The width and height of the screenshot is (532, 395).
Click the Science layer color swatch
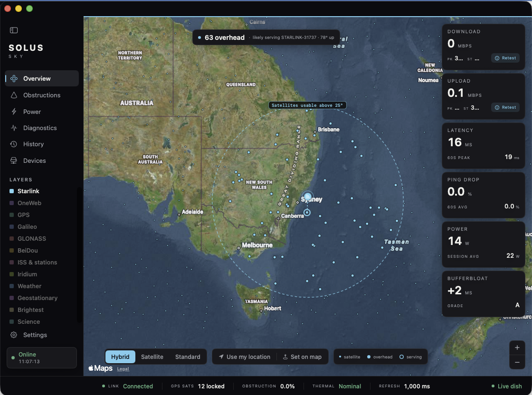11,322
